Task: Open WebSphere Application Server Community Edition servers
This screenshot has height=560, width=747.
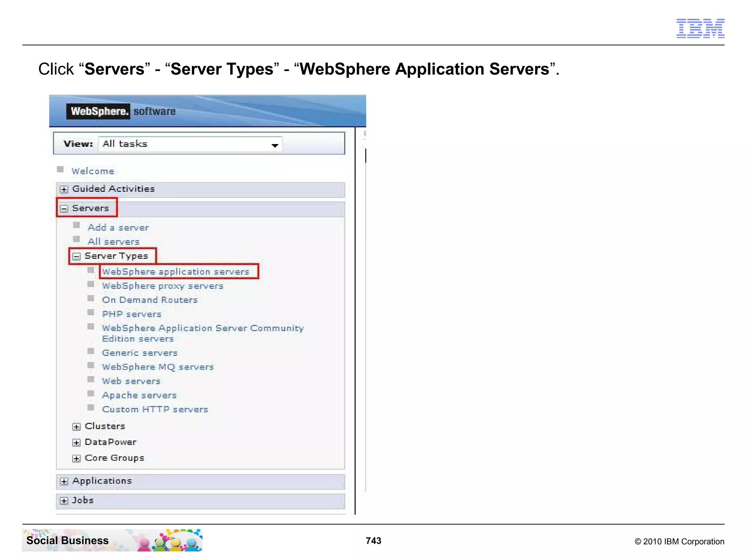Action: point(203,333)
